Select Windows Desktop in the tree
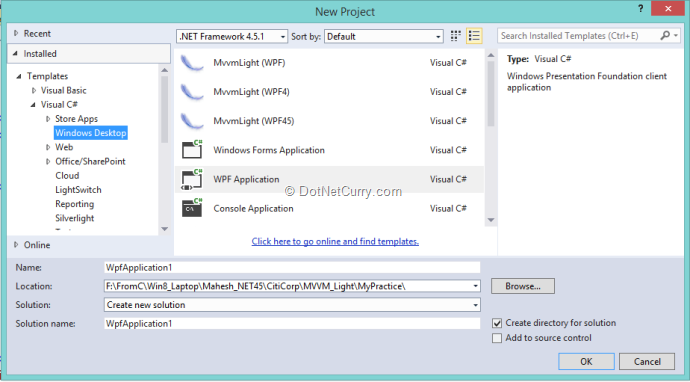The height and width of the screenshot is (382, 690). 91,133
